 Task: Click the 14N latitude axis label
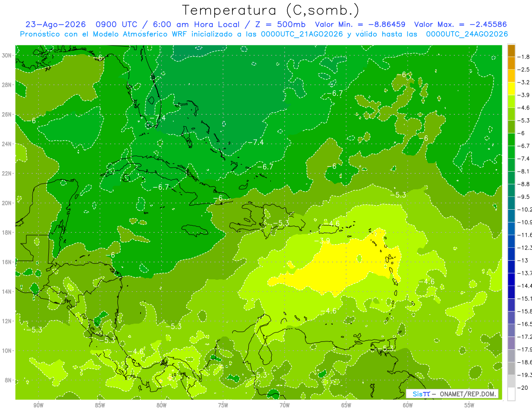pos(7,291)
